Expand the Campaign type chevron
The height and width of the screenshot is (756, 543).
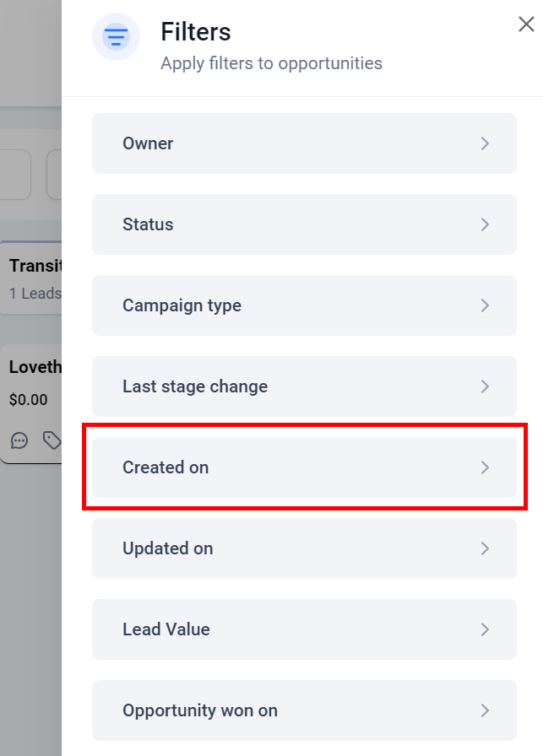[x=485, y=305]
